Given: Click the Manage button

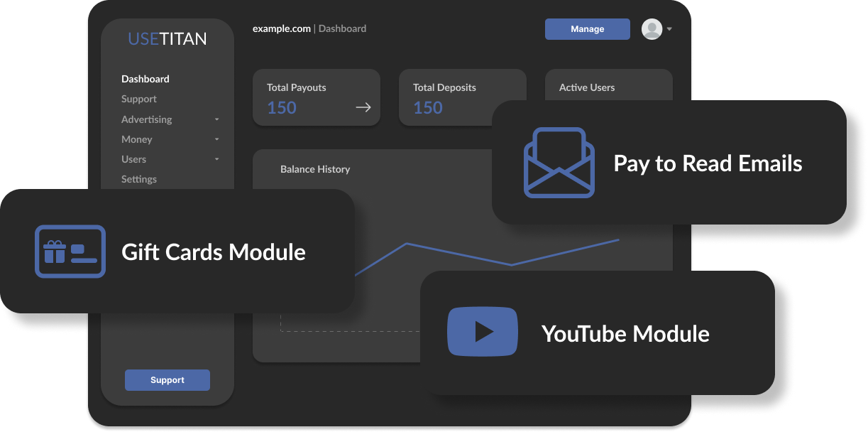Looking at the screenshot, I should [x=588, y=29].
